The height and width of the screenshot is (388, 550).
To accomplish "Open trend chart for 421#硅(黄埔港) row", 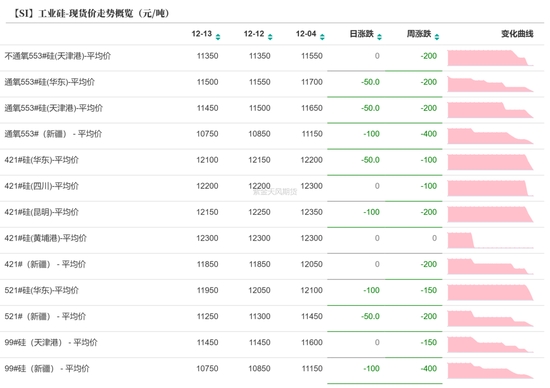I will 490,240.
